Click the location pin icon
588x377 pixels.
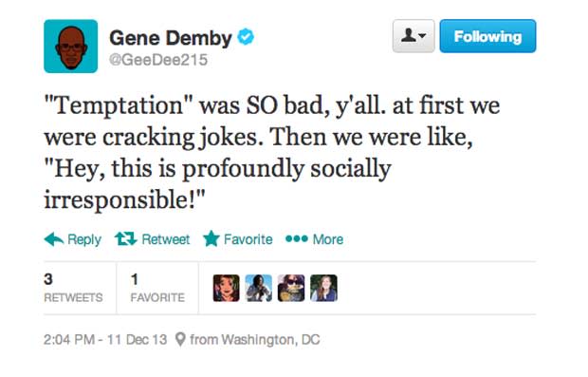(x=180, y=339)
